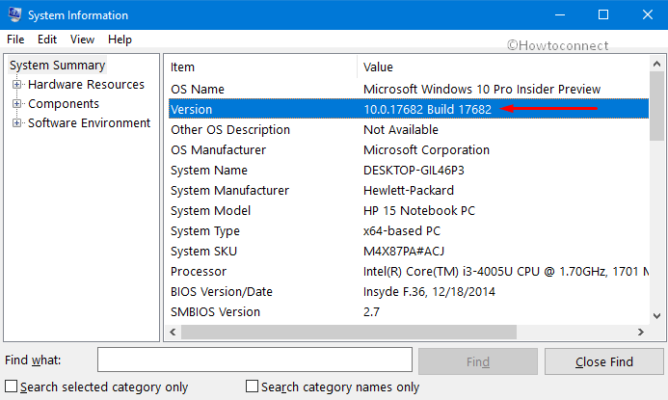Select the SMBIOS Version row
The image size is (668, 400).
(x=409, y=312)
